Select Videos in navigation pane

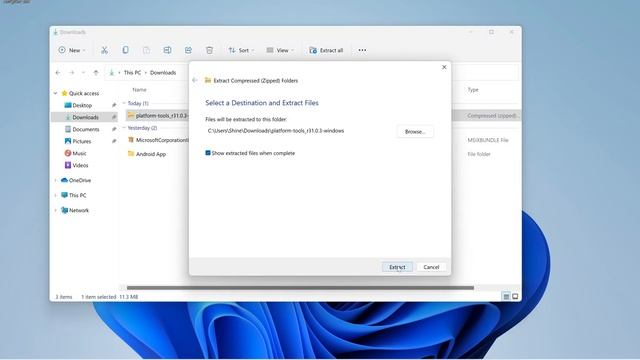[x=80, y=165]
